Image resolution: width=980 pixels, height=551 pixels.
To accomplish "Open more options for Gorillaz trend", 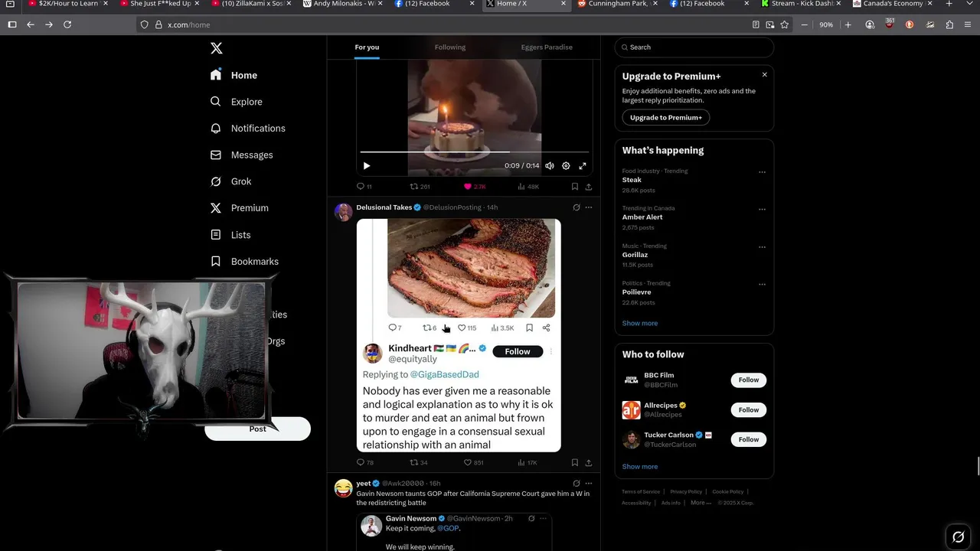I will [x=762, y=247].
